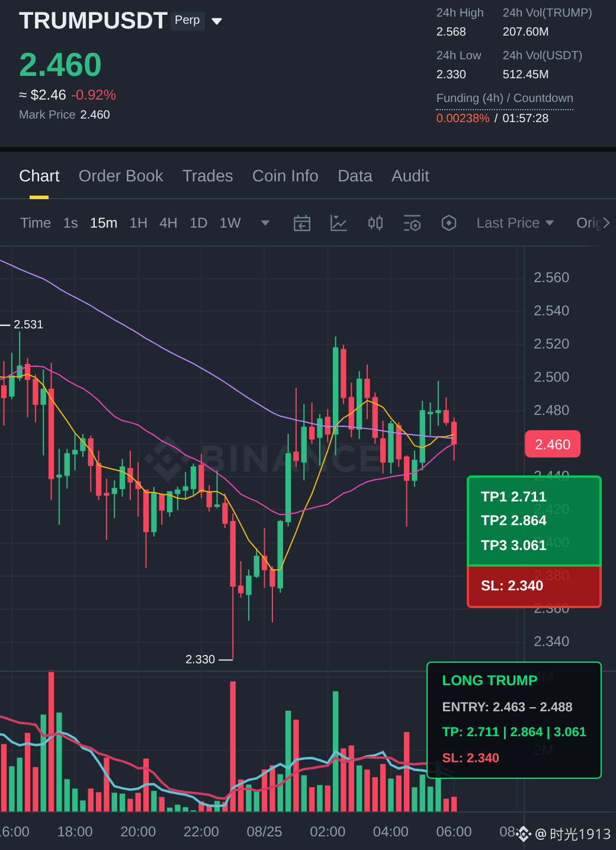The image size is (616, 850).
Task: Select the candlestick chart type icon
Action: [x=376, y=223]
